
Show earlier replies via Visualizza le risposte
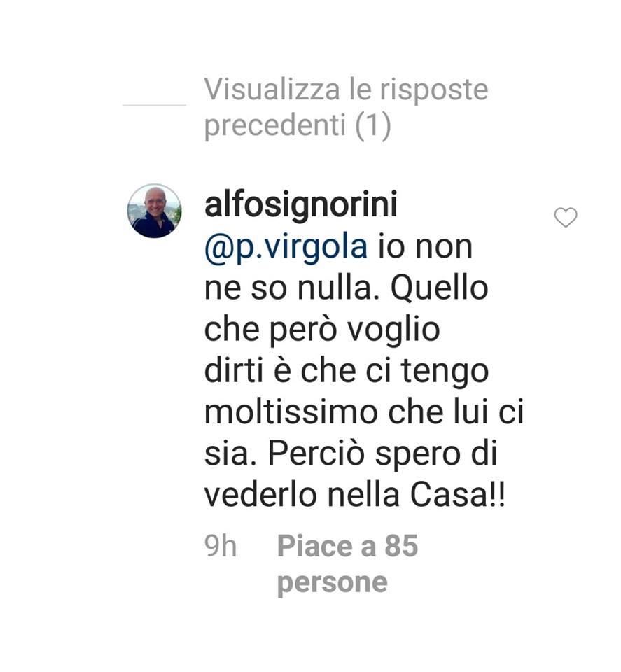coord(346,90)
